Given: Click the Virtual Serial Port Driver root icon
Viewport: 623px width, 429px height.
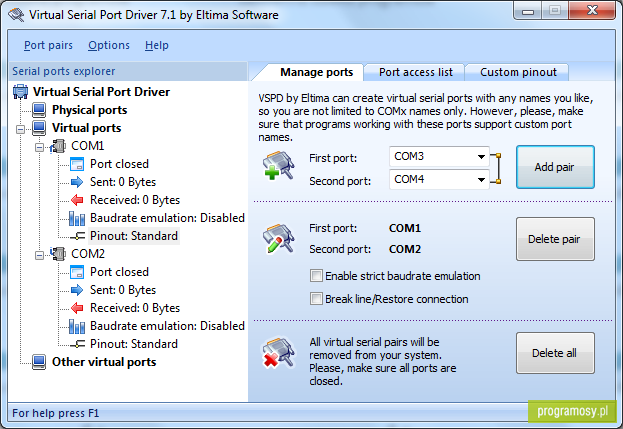Looking at the screenshot, I should click(20, 92).
